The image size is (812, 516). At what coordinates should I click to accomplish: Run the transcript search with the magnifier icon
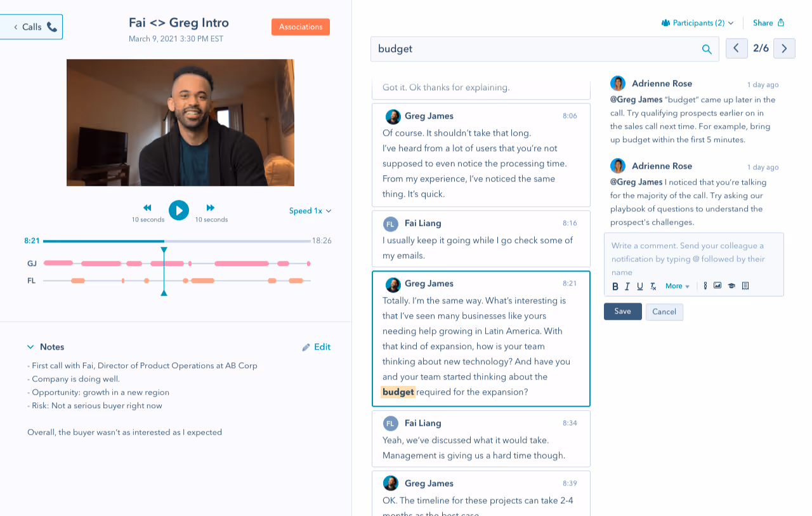[x=706, y=49]
